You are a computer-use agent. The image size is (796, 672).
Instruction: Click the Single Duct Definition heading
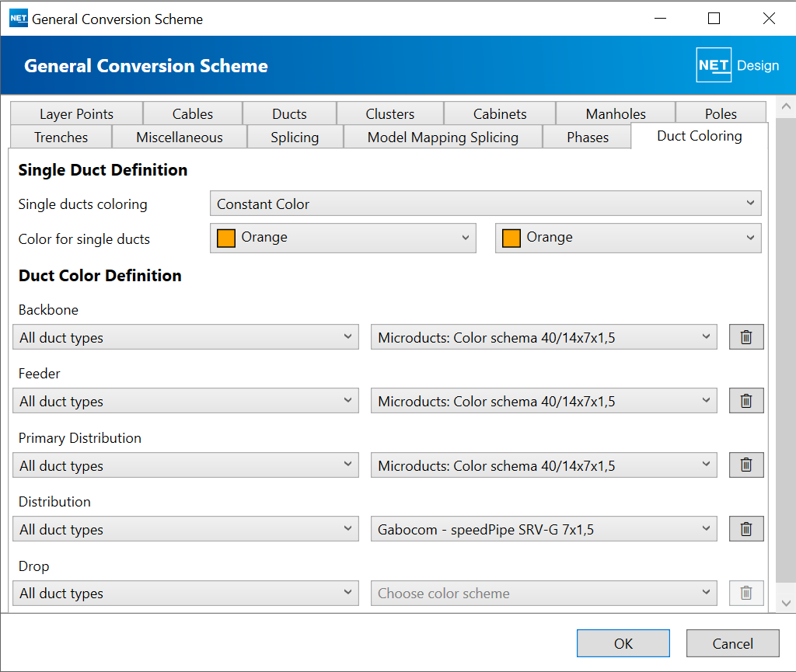click(103, 170)
